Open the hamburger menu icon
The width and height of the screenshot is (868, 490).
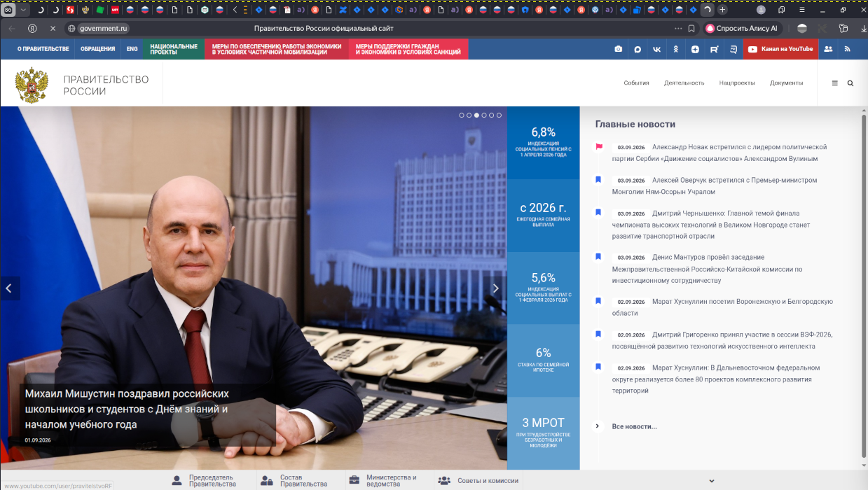834,83
